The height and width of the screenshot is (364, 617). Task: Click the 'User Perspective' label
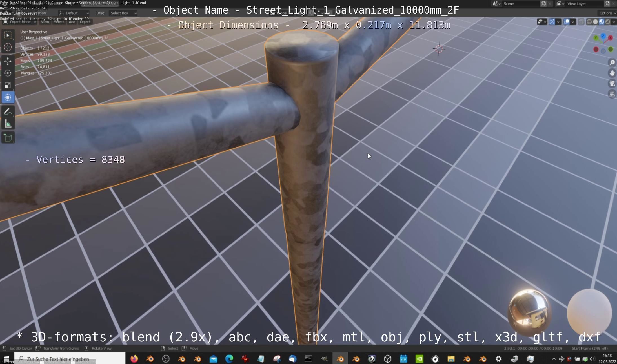click(34, 32)
